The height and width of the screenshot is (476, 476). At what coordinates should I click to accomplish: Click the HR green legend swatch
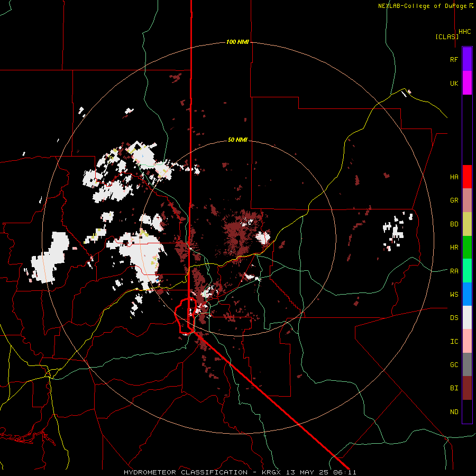tap(467, 248)
